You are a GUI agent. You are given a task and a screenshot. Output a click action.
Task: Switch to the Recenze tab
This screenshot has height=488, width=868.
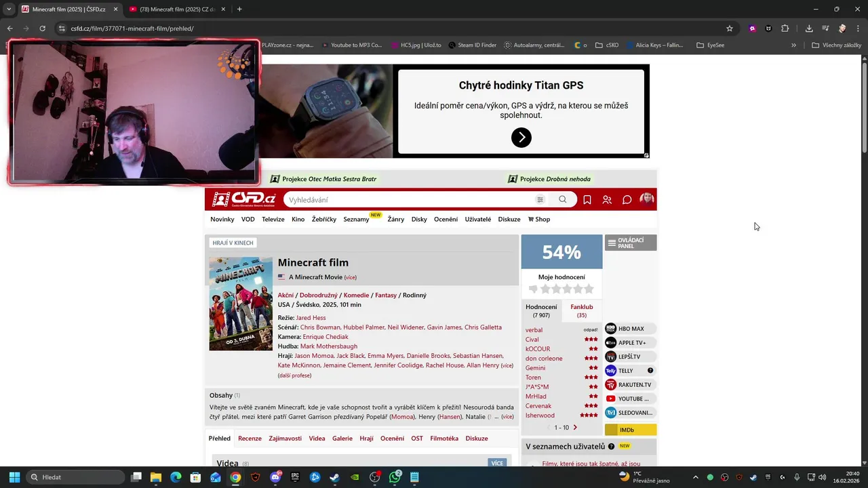(250, 439)
